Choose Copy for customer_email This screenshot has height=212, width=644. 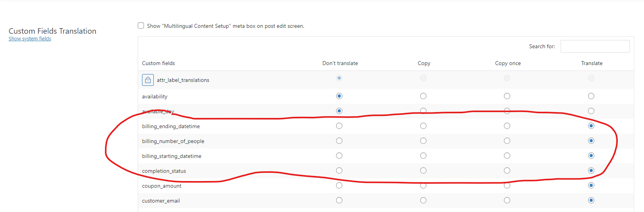point(423,200)
